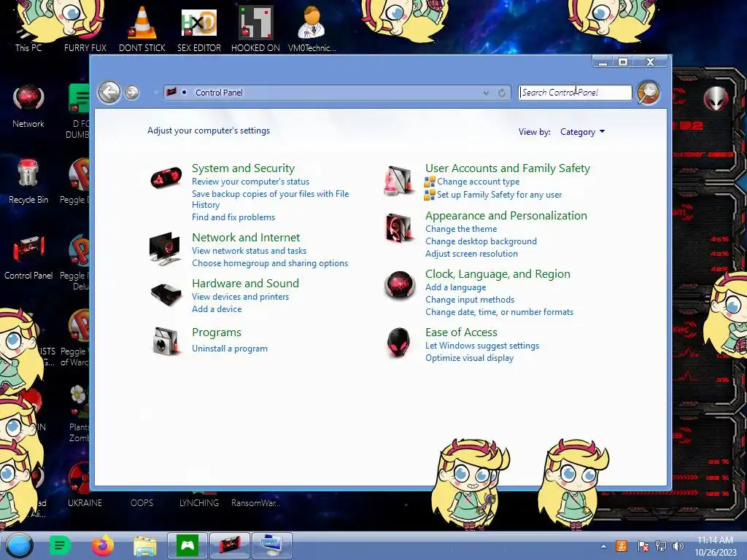747x560 pixels.
Task: Open File Explorer from the taskbar
Action: [145, 546]
